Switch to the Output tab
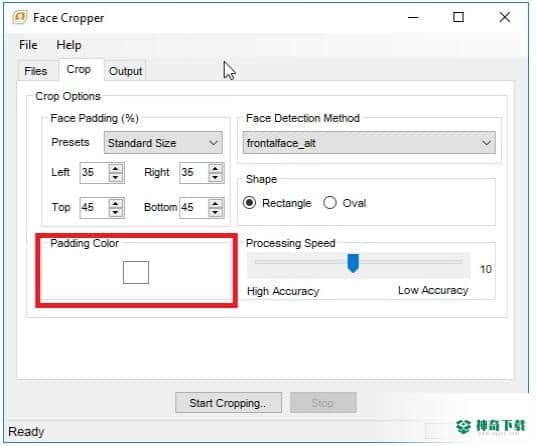536x446 pixels. click(125, 71)
